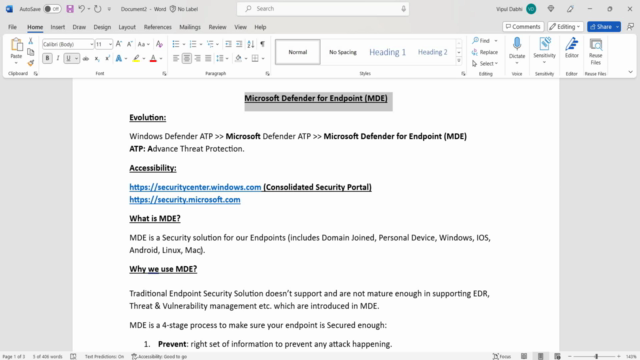
Task: Switch to the Insert tab
Action: click(x=58, y=27)
